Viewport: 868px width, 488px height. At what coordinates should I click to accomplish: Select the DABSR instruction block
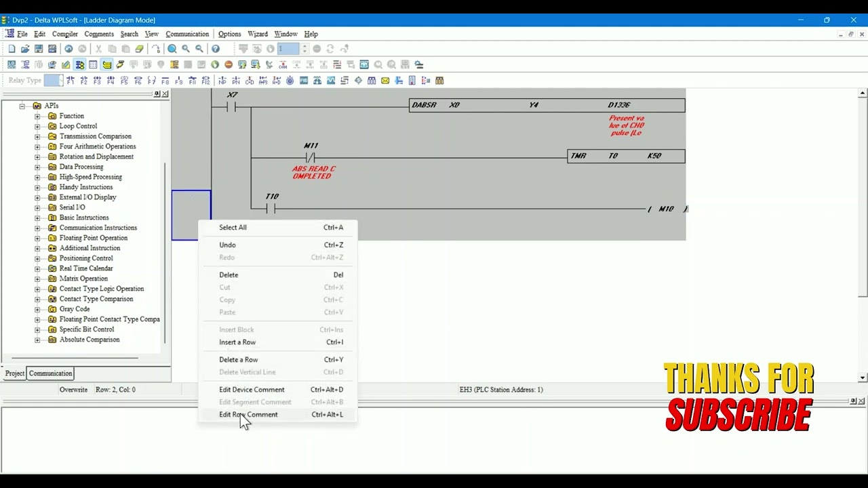pos(547,105)
